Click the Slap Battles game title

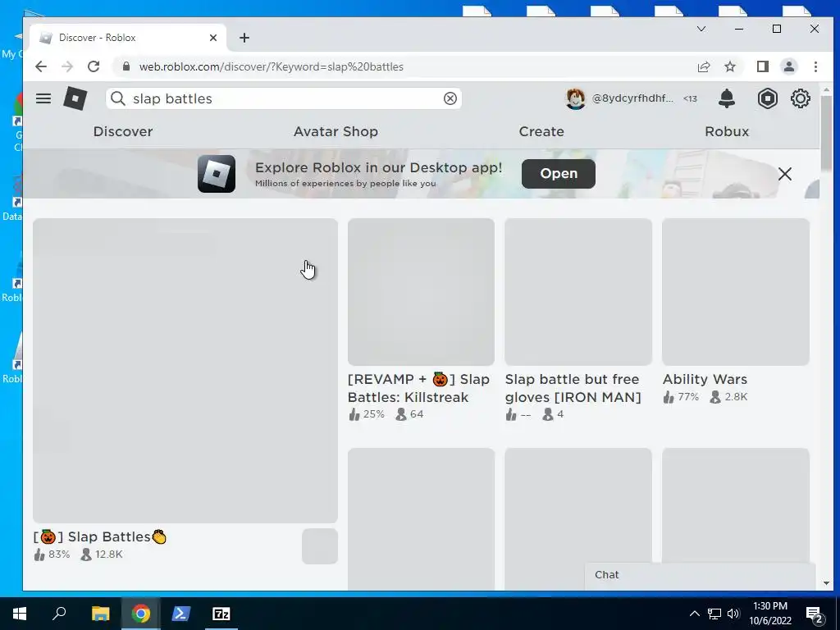100,536
